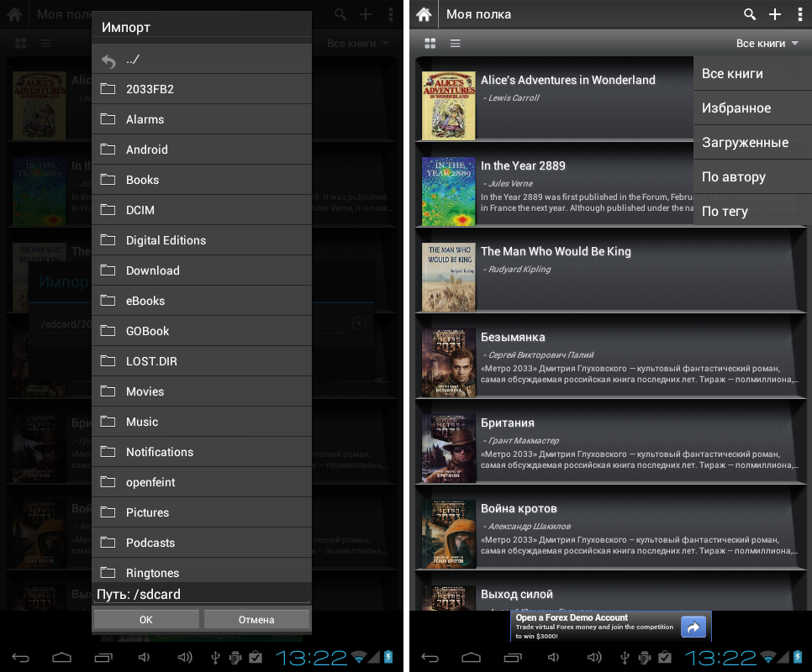812x672 pixels.
Task: Open the overflow menu dots in right screen
Action: click(x=800, y=14)
